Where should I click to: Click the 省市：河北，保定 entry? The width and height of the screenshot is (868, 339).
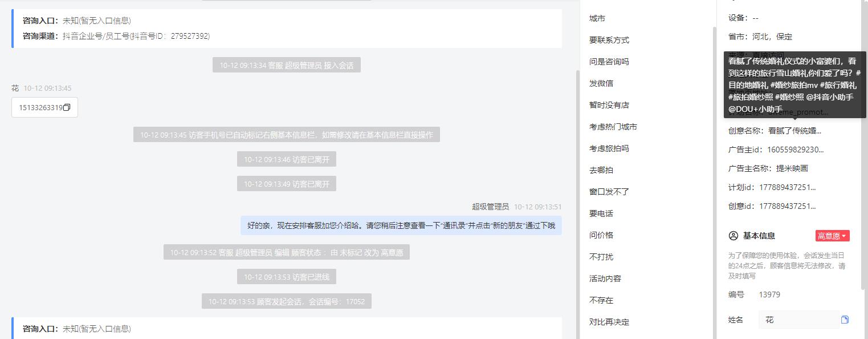[760, 37]
